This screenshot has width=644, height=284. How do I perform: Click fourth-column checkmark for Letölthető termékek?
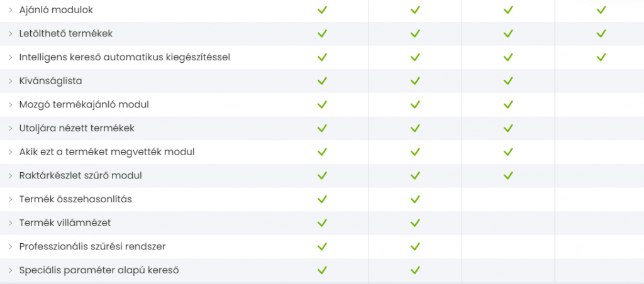(x=601, y=33)
